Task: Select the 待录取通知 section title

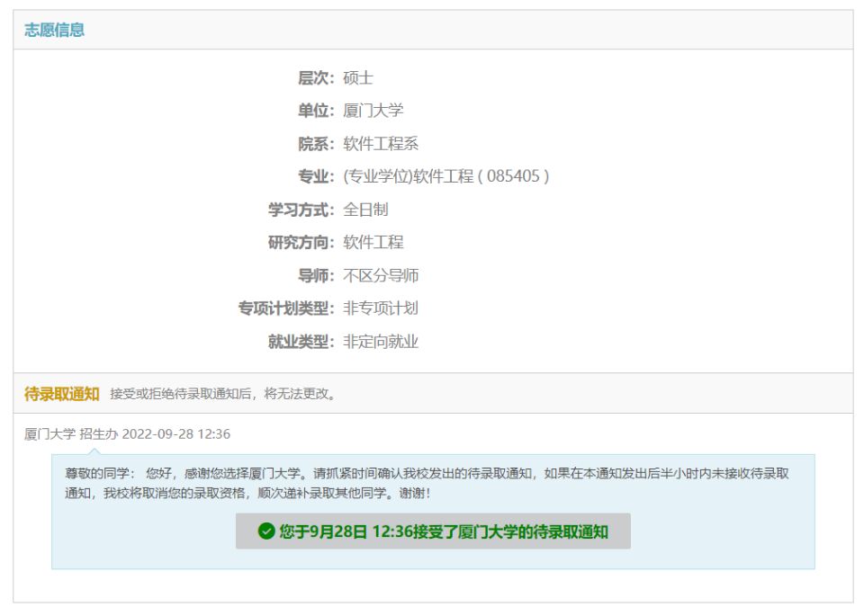Action: pos(62,394)
